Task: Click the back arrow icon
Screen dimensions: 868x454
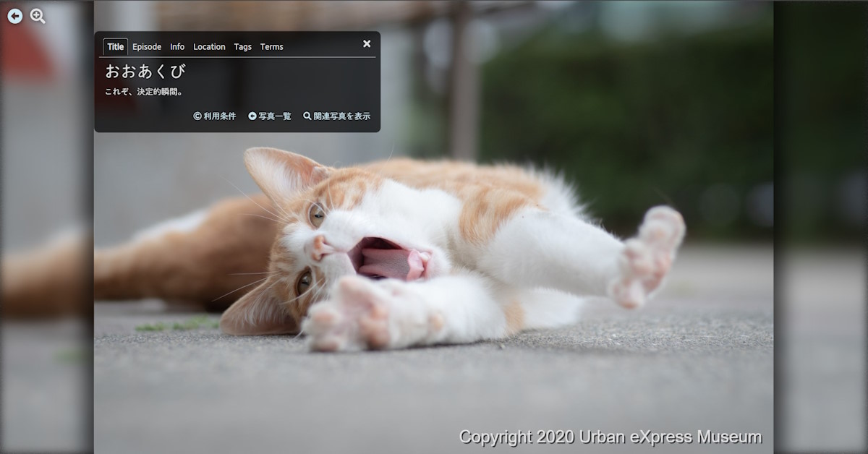Action: 14,16
